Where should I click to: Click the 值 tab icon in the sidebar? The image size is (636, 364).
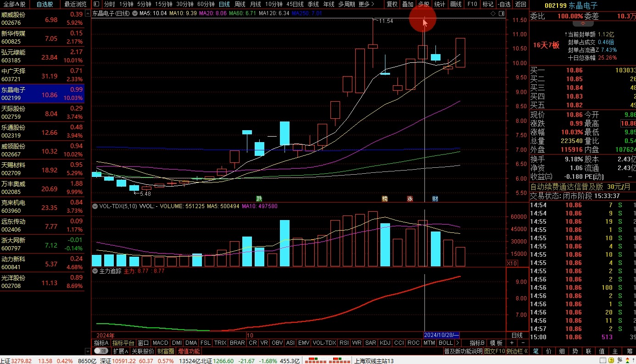coord(602,351)
